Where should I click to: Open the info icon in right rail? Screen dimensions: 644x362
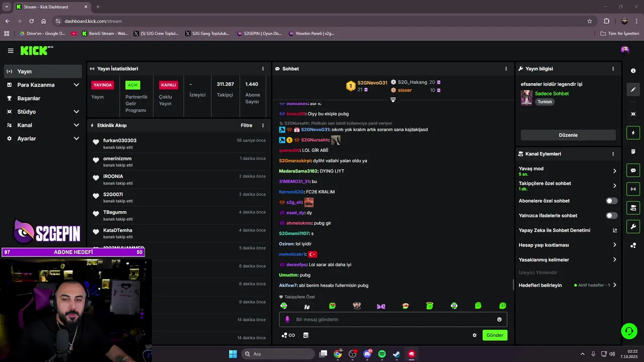click(633, 71)
